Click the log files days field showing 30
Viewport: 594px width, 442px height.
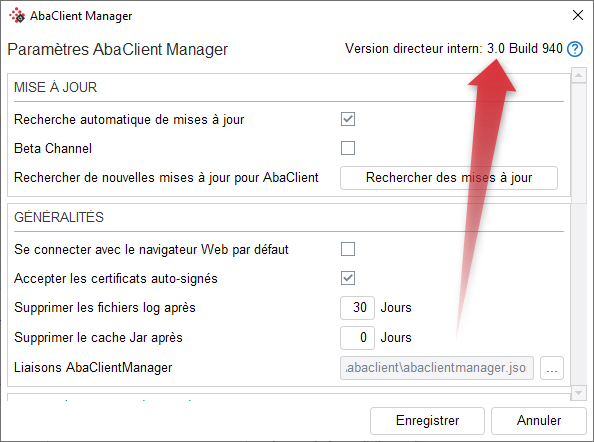coord(357,308)
